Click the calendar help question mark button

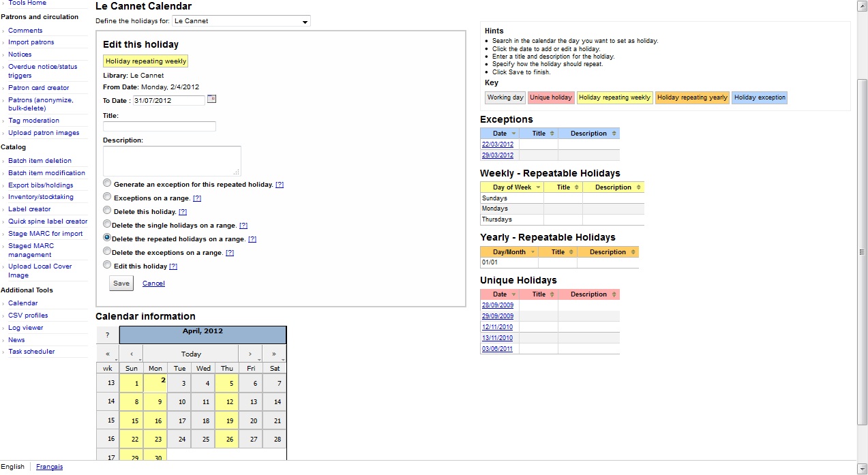point(108,335)
